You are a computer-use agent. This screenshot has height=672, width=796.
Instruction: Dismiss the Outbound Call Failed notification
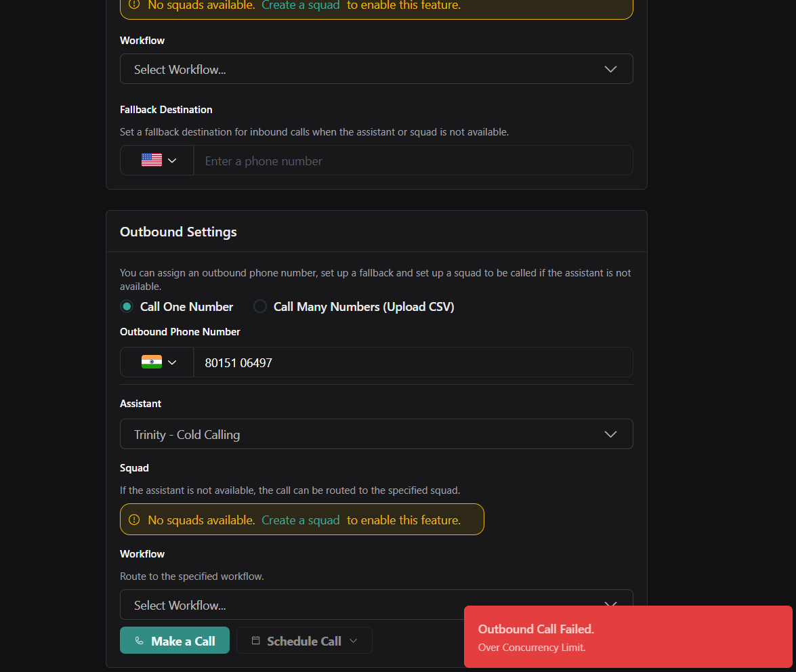[627, 636]
